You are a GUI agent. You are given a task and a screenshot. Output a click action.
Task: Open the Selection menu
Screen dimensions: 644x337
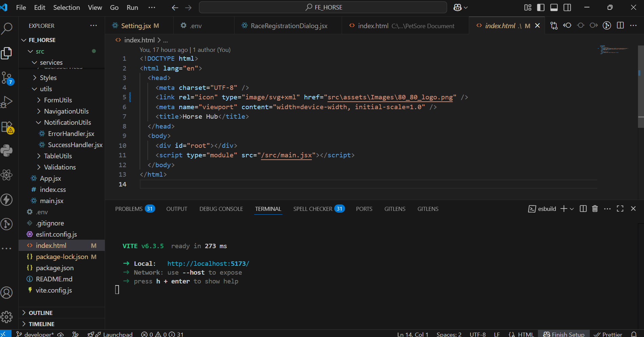pos(66,7)
